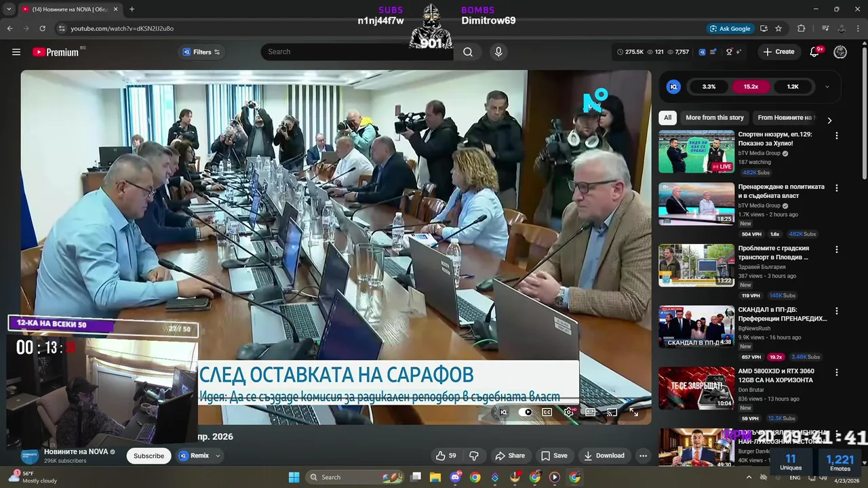Click the 3.3% vidIQ stat pill
The height and width of the screenshot is (488, 868).
[709, 87]
